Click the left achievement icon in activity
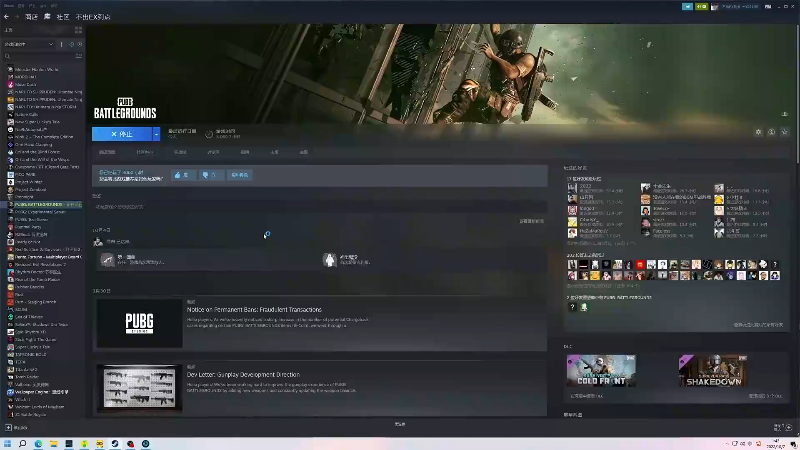This screenshot has height=450, width=800. (107, 260)
